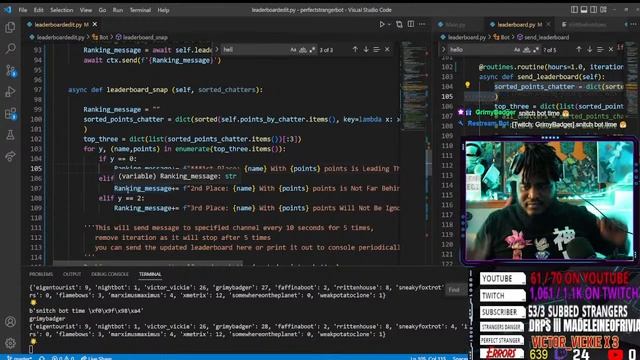640x360 pixels.
Task: Toggle Match Case in 'hello' find box
Action: click(517, 50)
